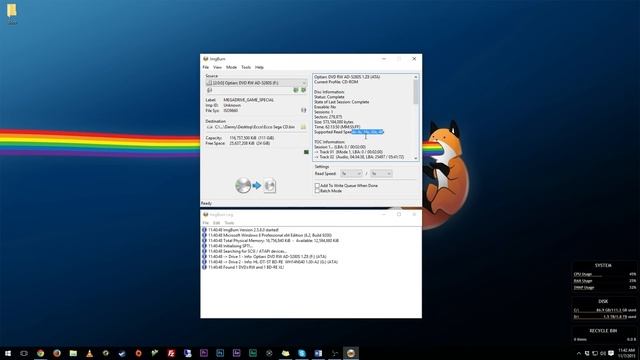Enable Add To Write Queue When Done
This screenshot has height=360, width=640.
pos(317,186)
